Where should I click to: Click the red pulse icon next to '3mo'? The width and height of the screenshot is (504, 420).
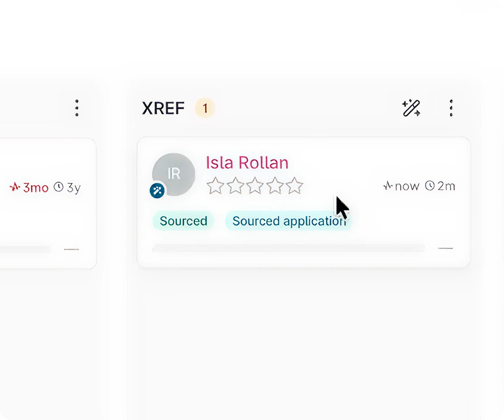click(15, 187)
